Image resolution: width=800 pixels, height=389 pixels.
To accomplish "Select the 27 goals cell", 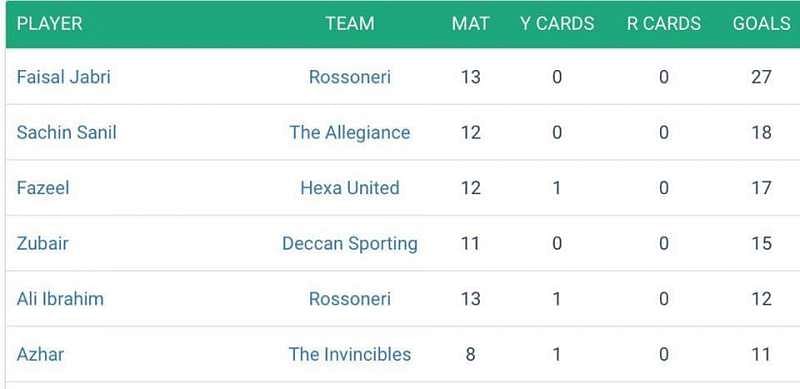I will pyautogui.click(x=761, y=78).
